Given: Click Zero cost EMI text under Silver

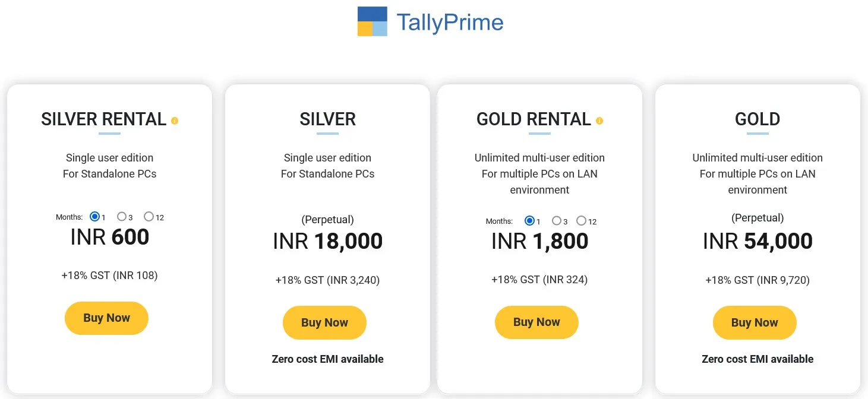Looking at the screenshot, I should pyautogui.click(x=327, y=359).
